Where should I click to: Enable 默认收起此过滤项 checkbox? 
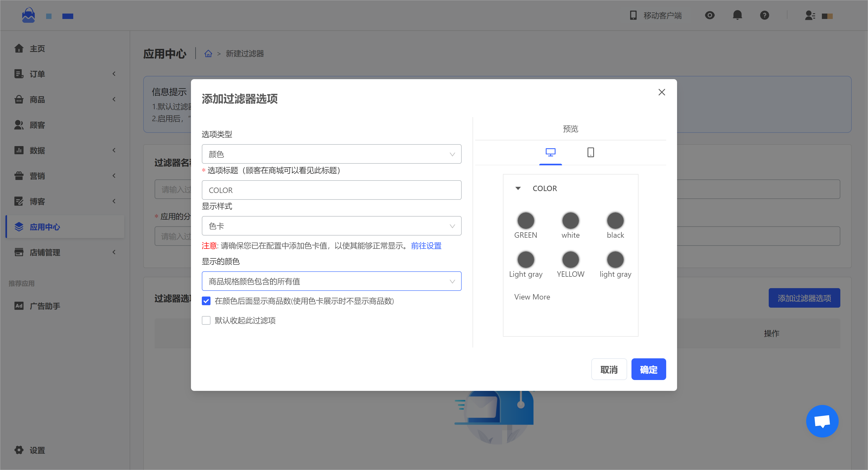click(x=206, y=320)
